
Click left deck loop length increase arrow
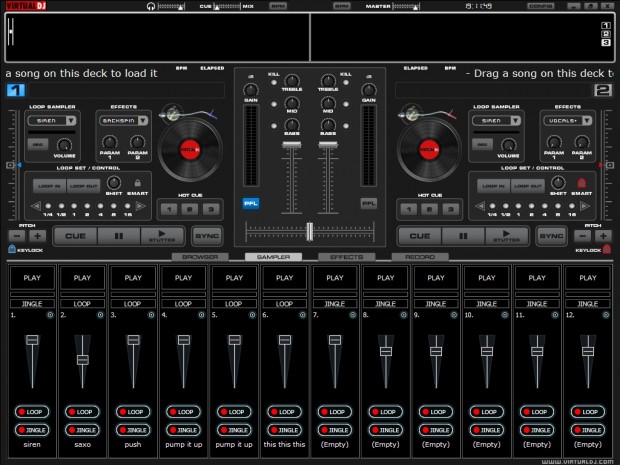[x=140, y=206]
